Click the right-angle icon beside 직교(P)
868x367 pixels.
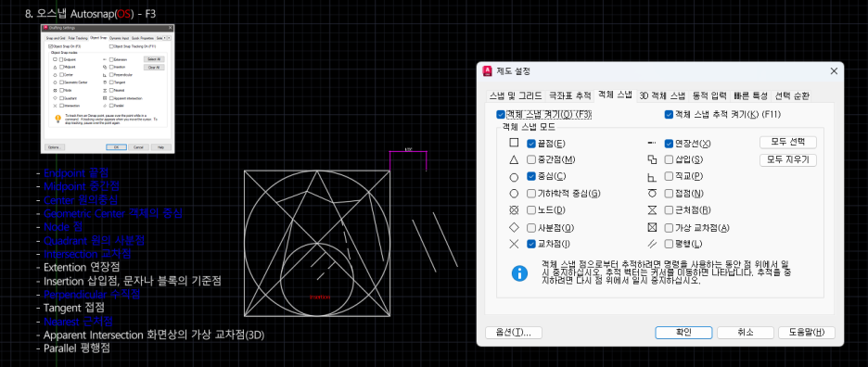[x=652, y=177]
